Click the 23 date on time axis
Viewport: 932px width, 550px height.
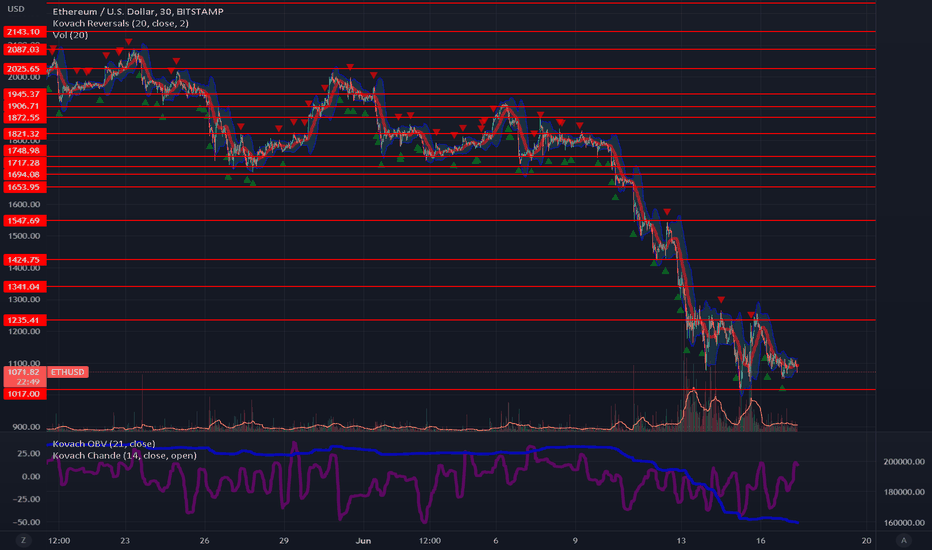click(x=125, y=540)
